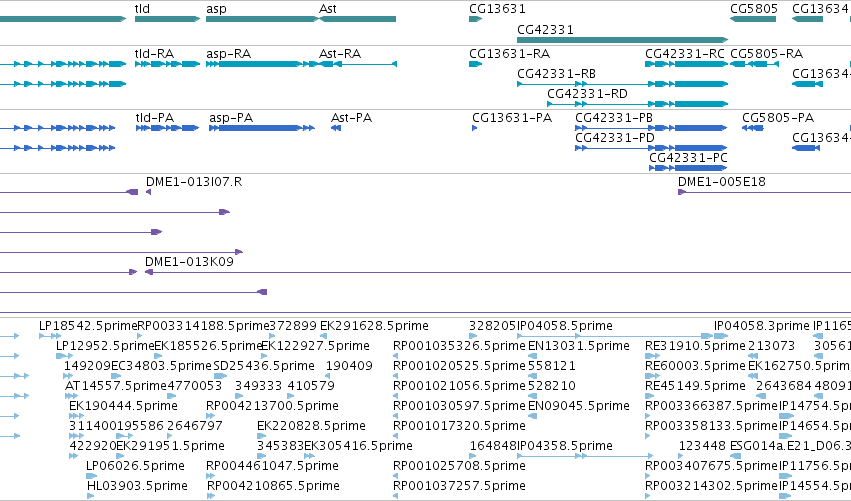Click the HL03903.5prime EST label
This screenshot has width=851, height=501.
coord(137,486)
